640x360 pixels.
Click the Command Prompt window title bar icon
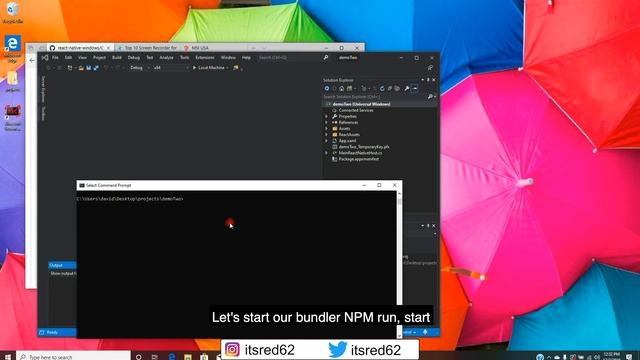pyautogui.click(x=82, y=185)
